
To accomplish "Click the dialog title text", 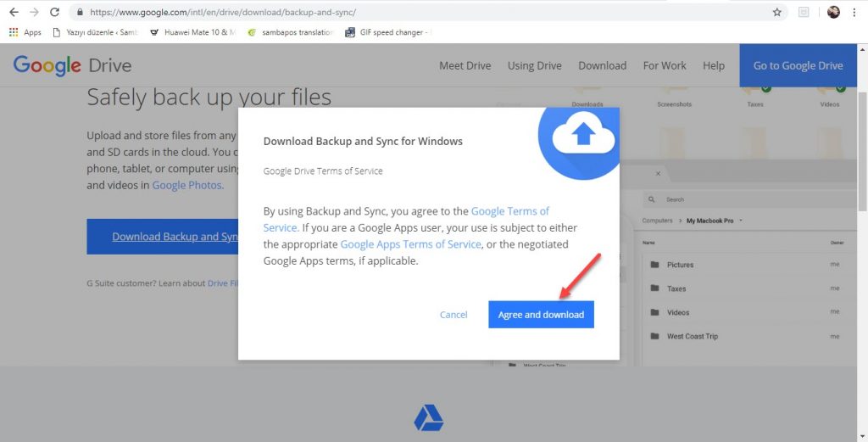I will pos(363,141).
